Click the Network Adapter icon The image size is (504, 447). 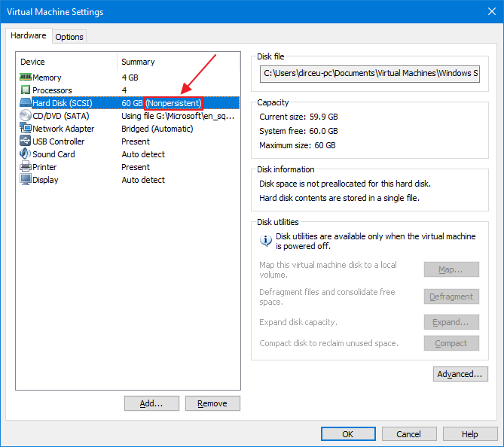click(x=26, y=128)
